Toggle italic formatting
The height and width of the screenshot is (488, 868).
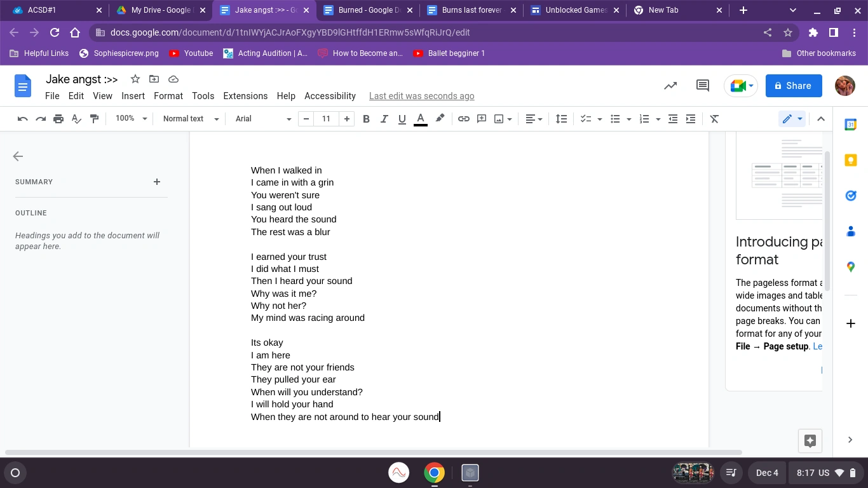[384, 119]
